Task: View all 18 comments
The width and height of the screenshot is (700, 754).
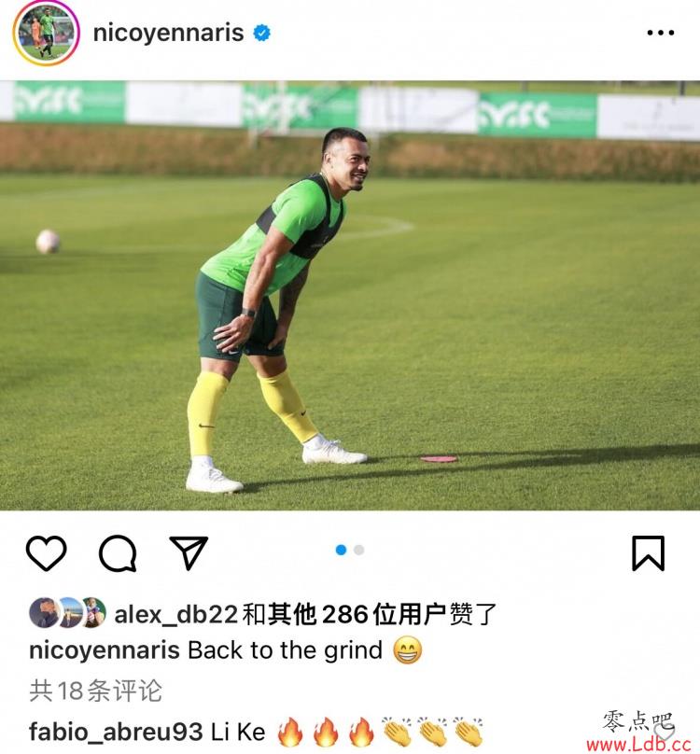Action: coord(96,691)
